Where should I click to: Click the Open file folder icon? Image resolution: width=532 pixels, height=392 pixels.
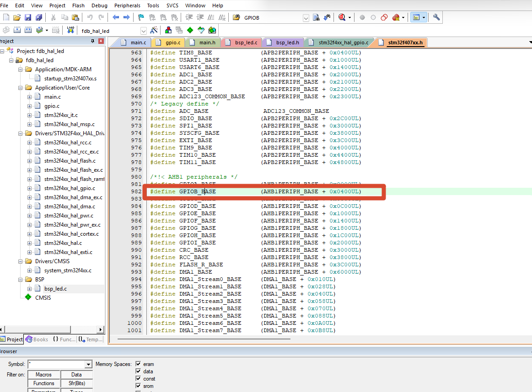point(17,17)
